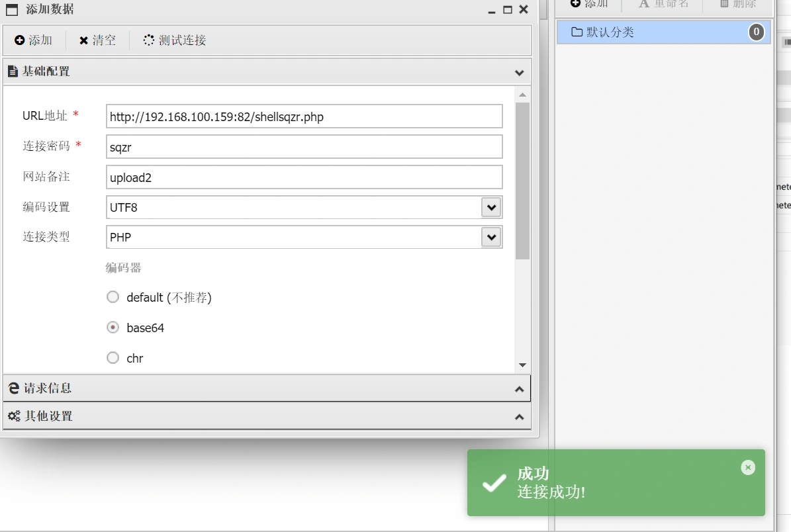Image resolution: width=791 pixels, height=532 pixels.
Task: Click the 连接密码 field containing sqzr
Action: tap(304, 147)
